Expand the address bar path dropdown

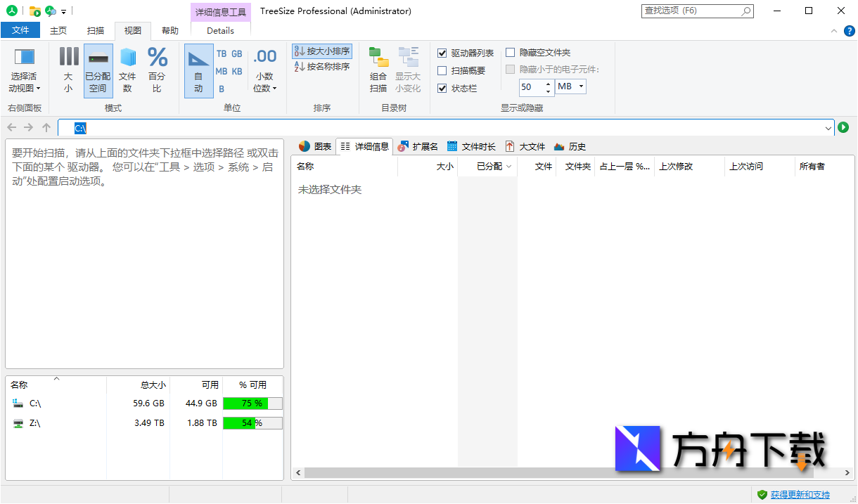(x=828, y=128)
